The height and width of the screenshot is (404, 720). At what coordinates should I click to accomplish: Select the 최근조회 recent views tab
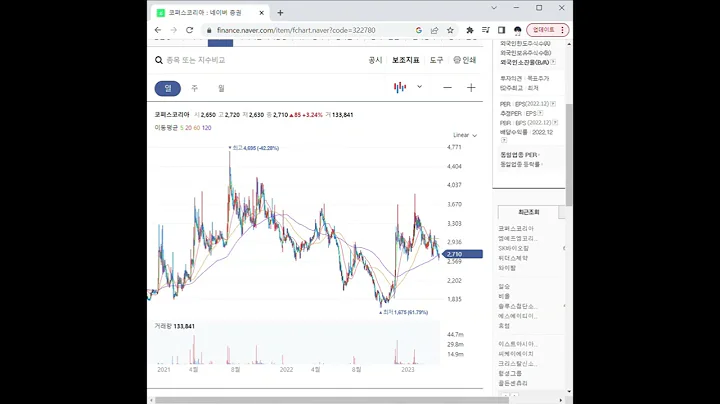pos(529,212)
